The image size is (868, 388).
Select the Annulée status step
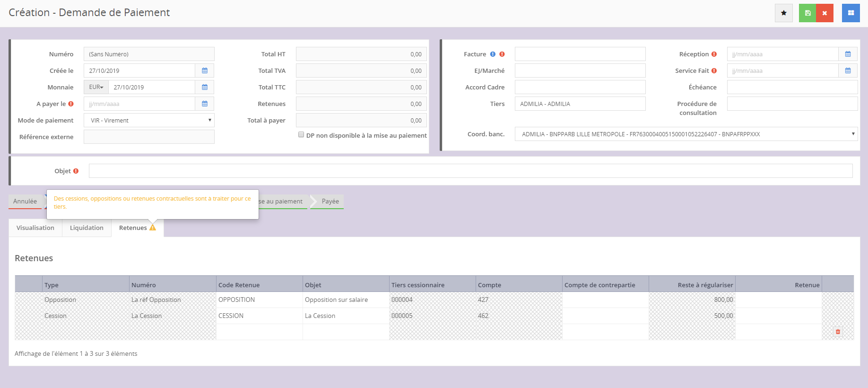pos(25,201)
